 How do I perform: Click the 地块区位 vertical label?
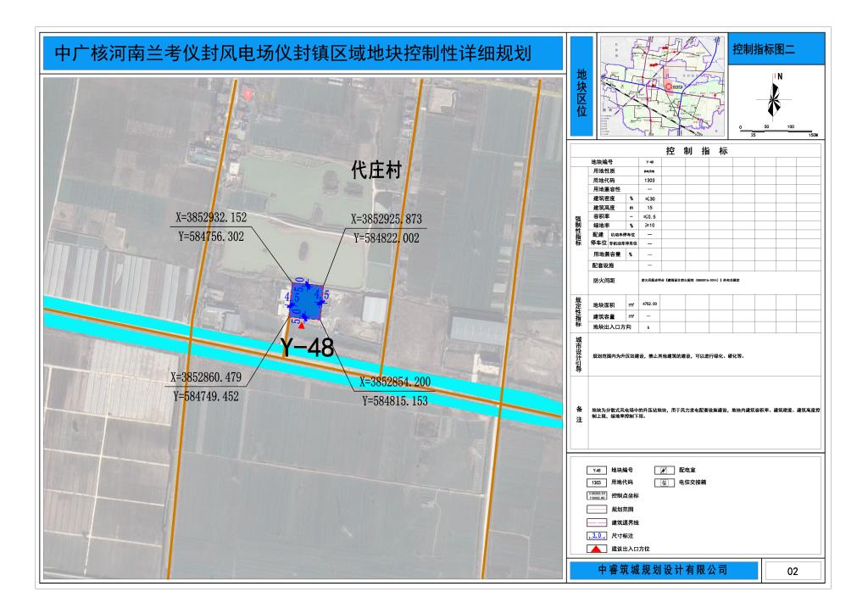tap(581, 92)
